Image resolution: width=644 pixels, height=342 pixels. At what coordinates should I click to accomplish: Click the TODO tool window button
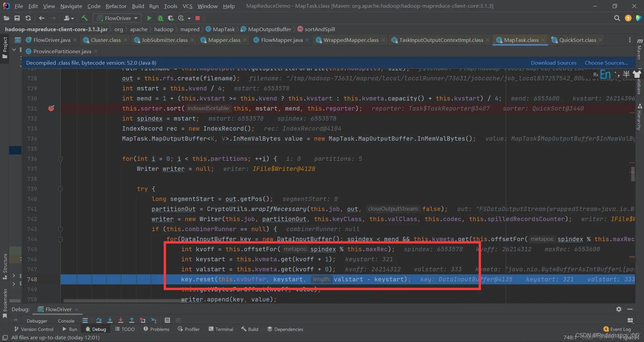click(x=125, y=329)
